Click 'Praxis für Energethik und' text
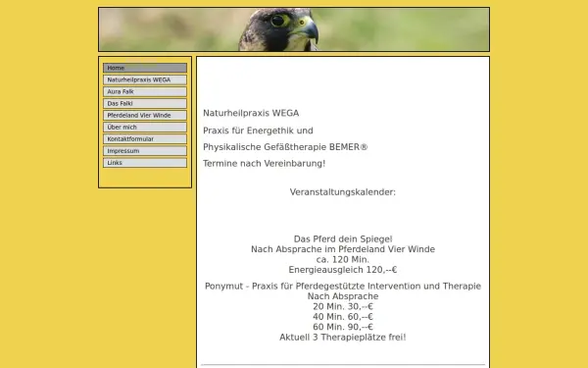 point(258,131)
